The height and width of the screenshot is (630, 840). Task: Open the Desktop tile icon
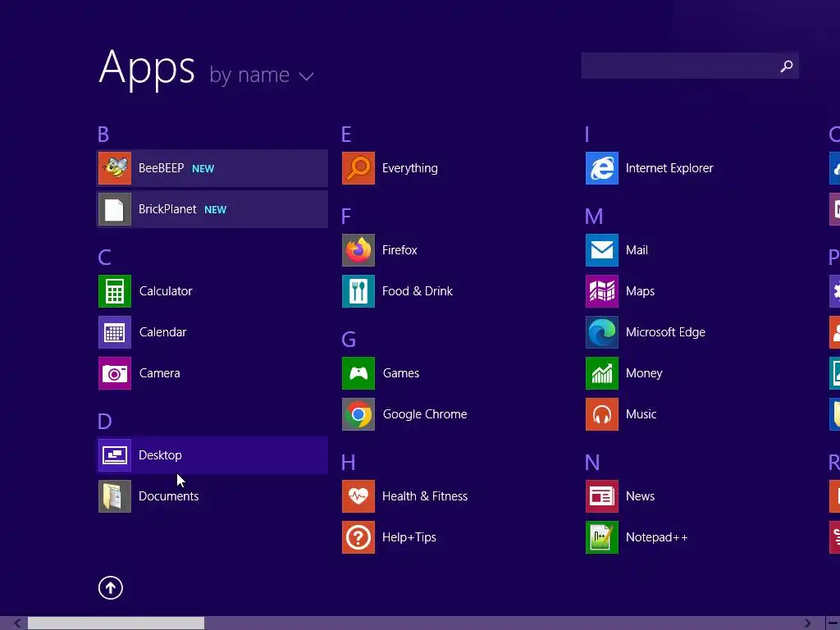pyautogui.click(x=115, y=455)
